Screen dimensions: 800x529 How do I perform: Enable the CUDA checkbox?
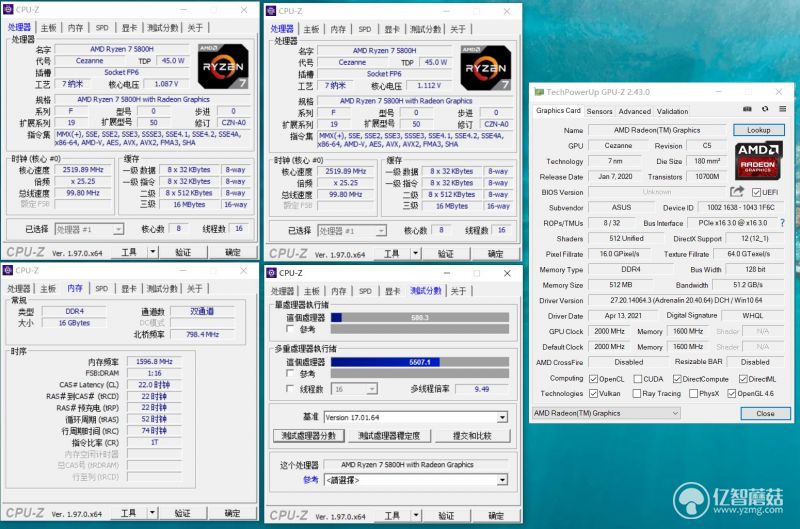click(637, 379)
